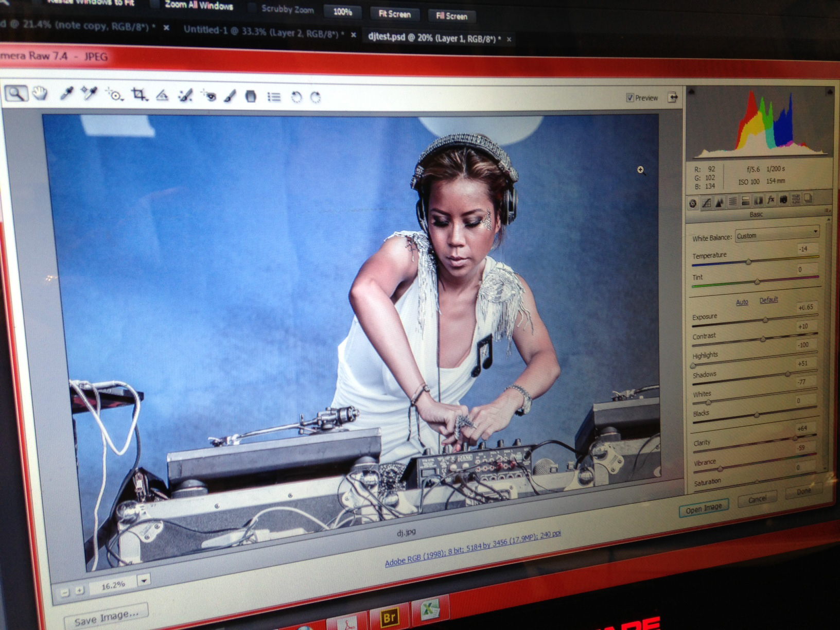Click the Shadows slider handle
Viewport: 840px width, 630px height.
click(x=787, y=374)
